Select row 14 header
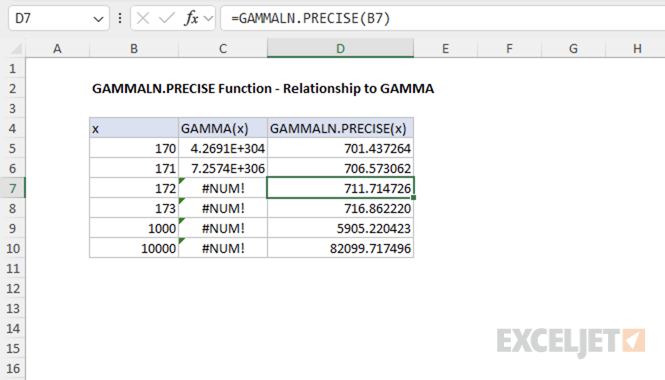Screen dimensions: 665x380 point(13,328)
